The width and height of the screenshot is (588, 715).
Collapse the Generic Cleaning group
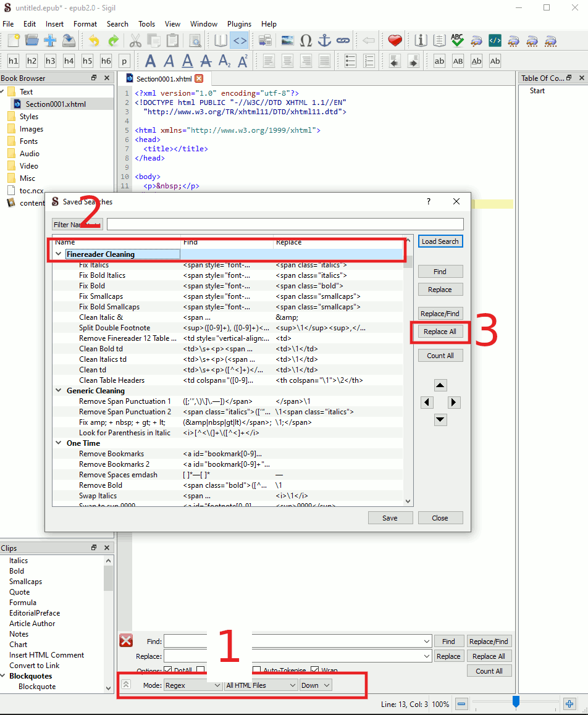(59, 390)
